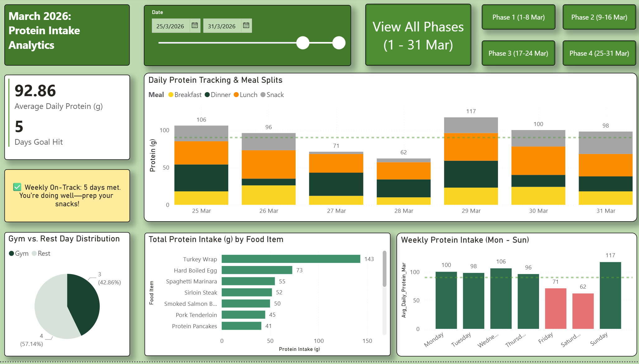
Task: Click the Dinner legend marker
Action: tap(207, 95)
